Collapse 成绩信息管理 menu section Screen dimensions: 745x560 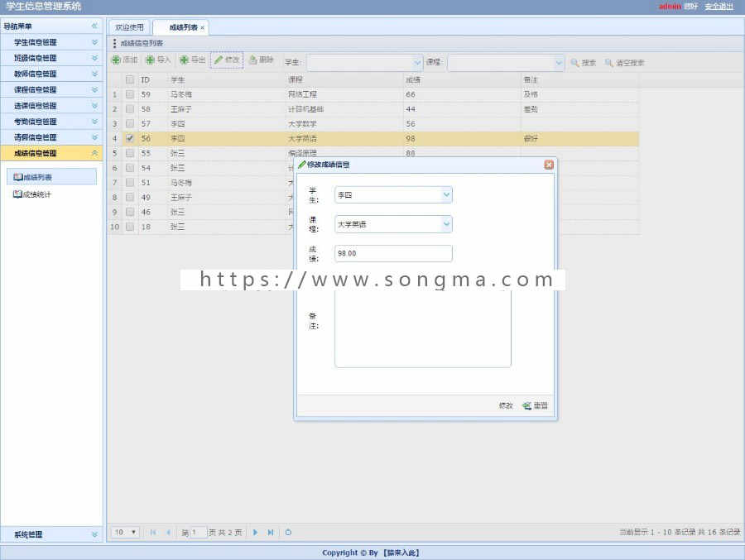click(51, 153)
